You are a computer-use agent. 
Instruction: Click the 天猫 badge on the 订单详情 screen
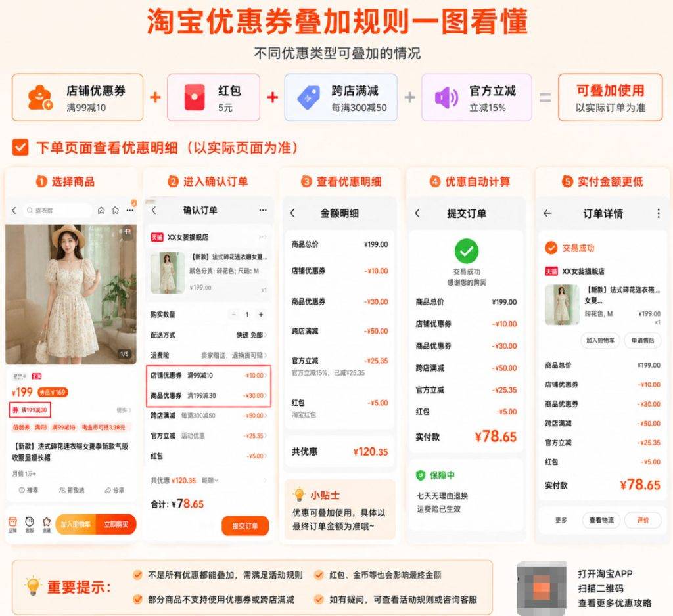(551, 271)
